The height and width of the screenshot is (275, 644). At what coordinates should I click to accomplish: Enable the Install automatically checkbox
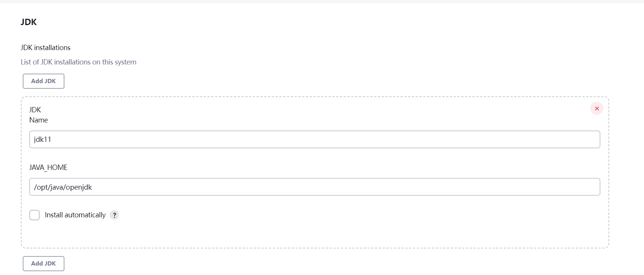pos(34,215)
